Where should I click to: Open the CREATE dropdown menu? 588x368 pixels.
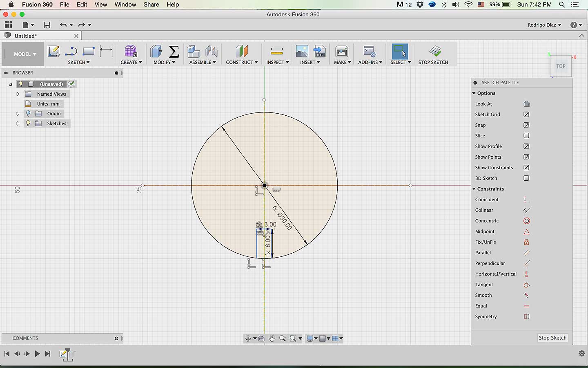click(131, 62)
